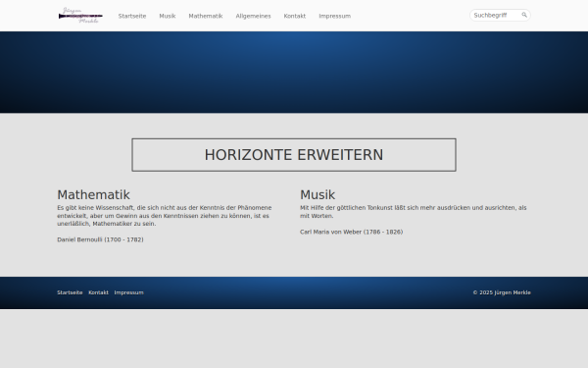Follow the footer Kontakt link

[x=98, y=292]
